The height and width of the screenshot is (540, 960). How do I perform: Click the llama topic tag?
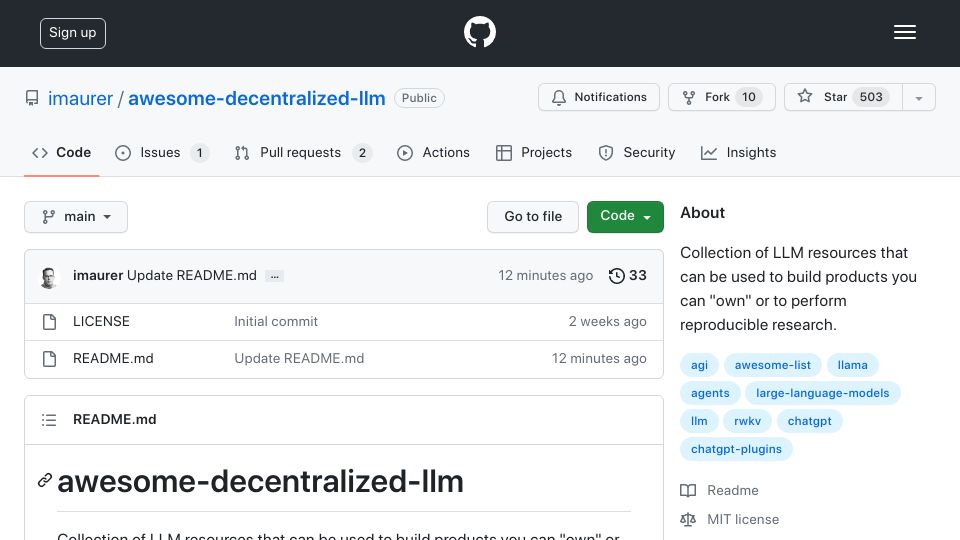[x=852, y=365]
